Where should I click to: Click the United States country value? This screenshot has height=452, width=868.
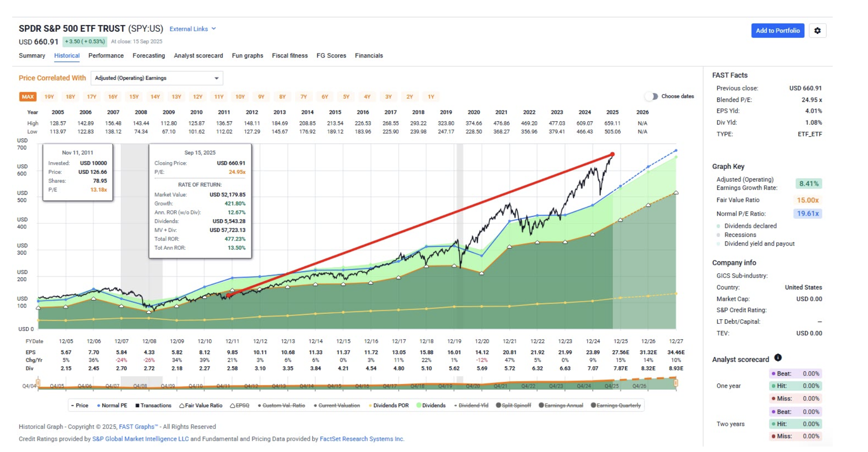803,288
